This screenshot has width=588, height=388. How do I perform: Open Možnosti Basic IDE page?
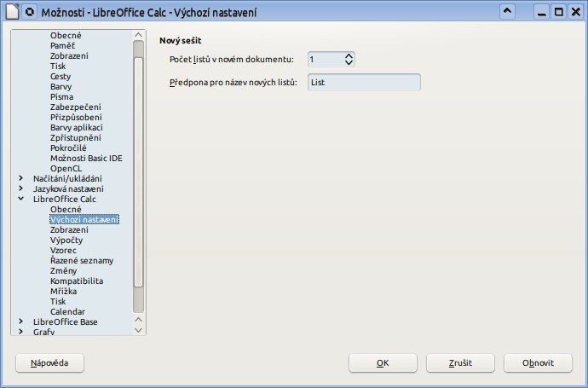[x=86, y=158]
